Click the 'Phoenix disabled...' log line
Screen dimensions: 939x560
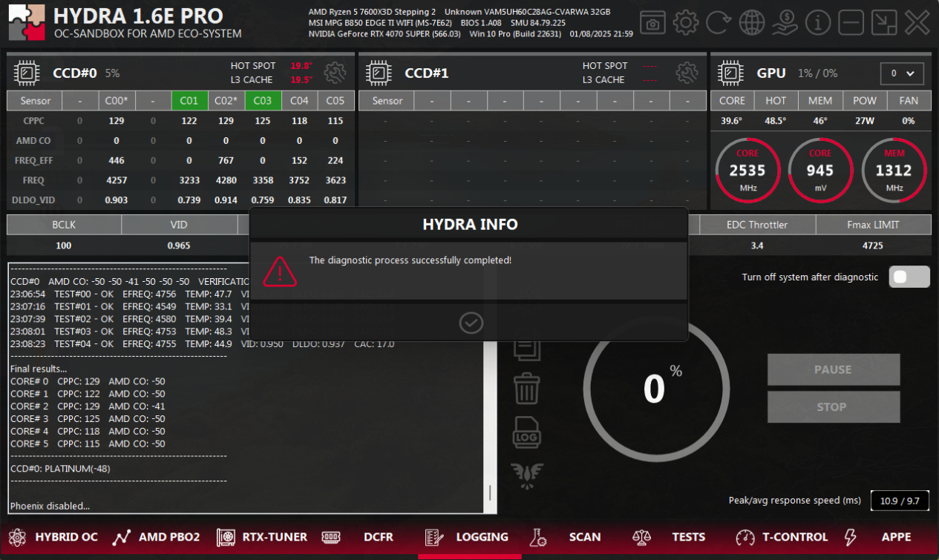click(x=50, y=507)
